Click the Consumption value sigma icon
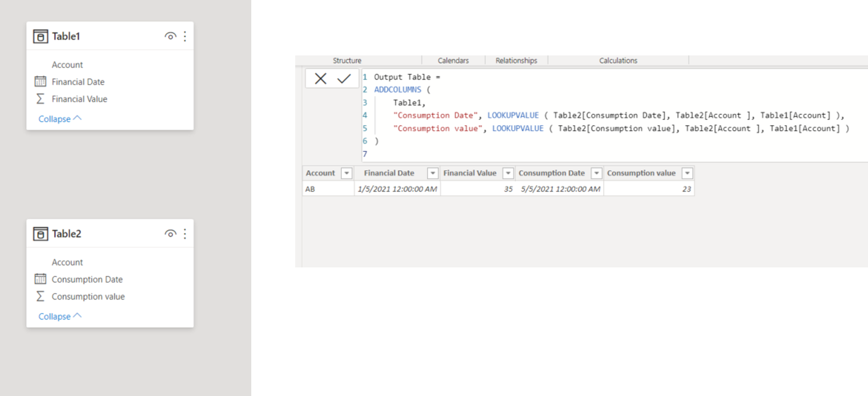 click(x=40, y=297)
